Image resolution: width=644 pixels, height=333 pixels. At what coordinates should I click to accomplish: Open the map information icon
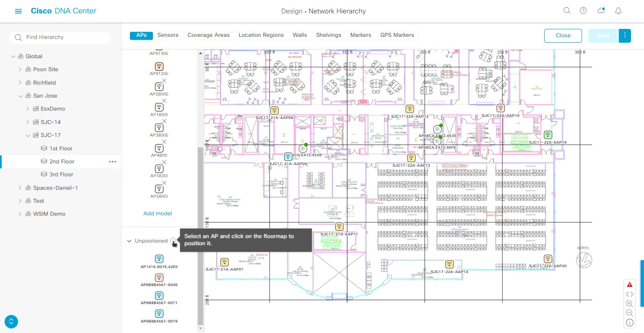629,323
